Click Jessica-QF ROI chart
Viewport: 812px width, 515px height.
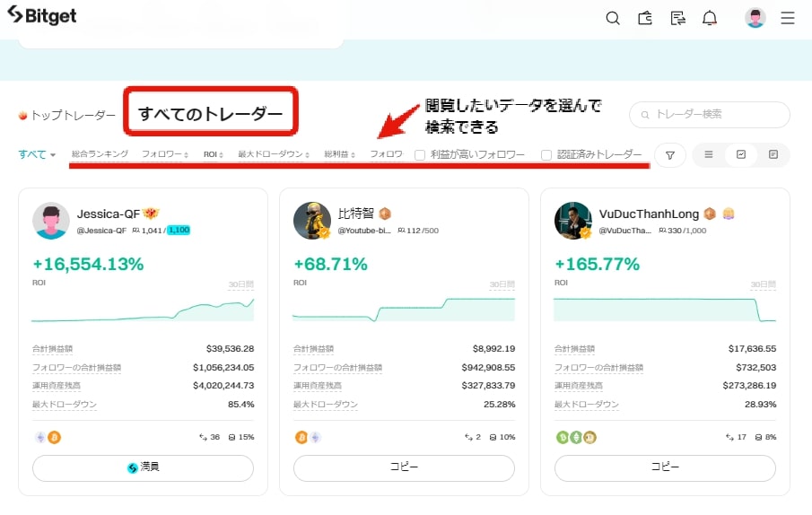pos(143,309)
